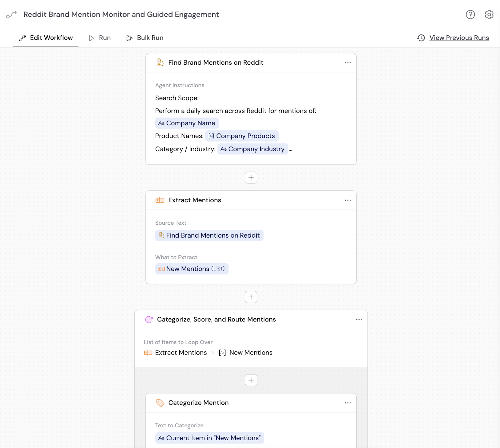Click the New Mentions (List) chip
This screenshot has width=500, height=448.
(192, 269)
